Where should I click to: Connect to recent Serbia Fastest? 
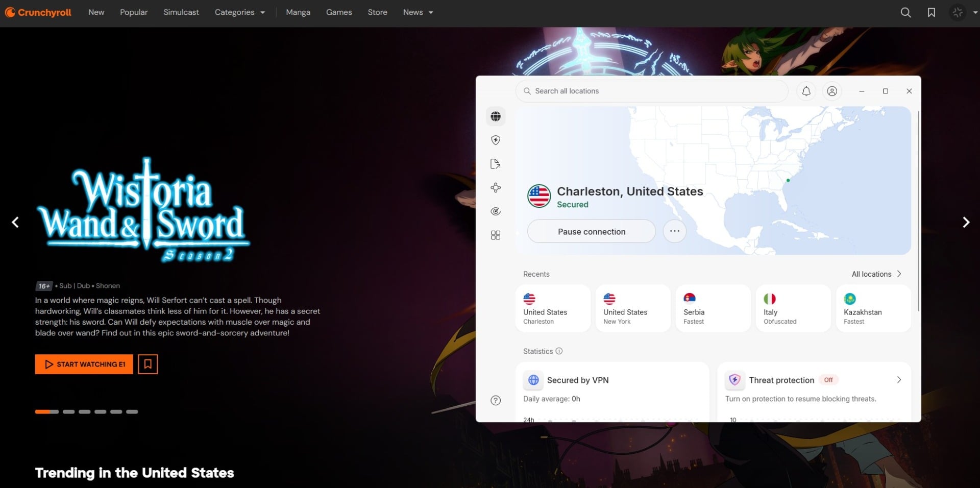coord(714,309)
